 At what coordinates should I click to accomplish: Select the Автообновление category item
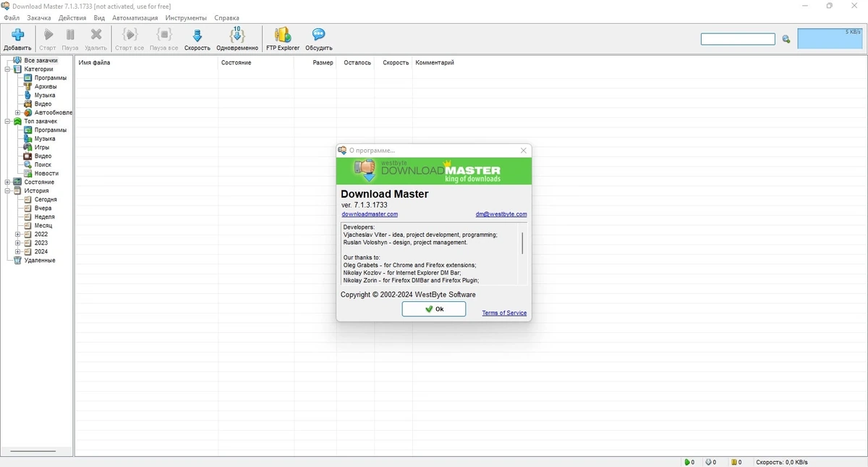[x=54, y=113]
